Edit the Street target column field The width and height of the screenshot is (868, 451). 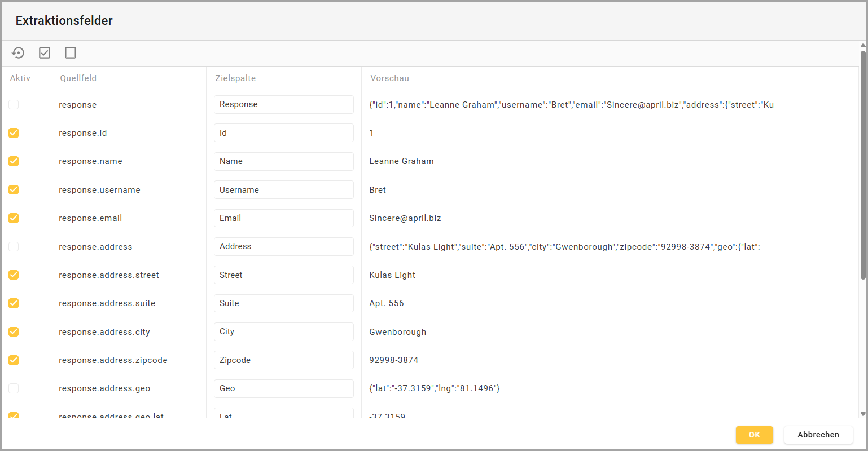[283, 275]
